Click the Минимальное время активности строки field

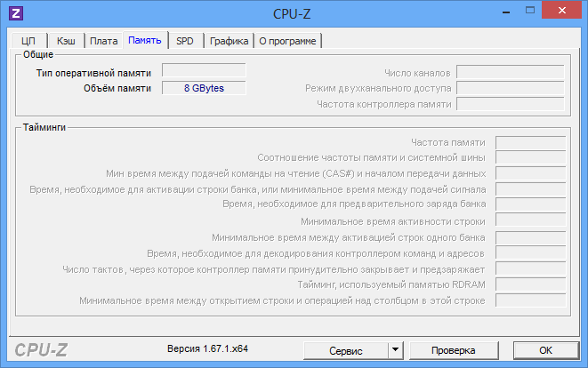click(x=531, y=220)
